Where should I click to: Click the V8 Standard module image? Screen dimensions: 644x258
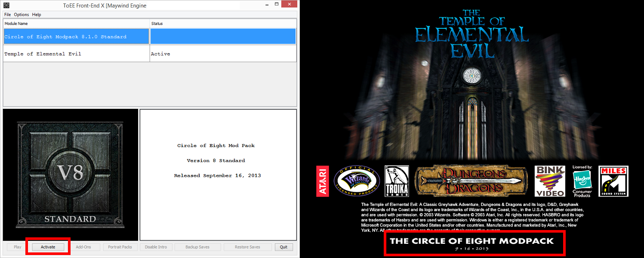(x=71, y=175)
